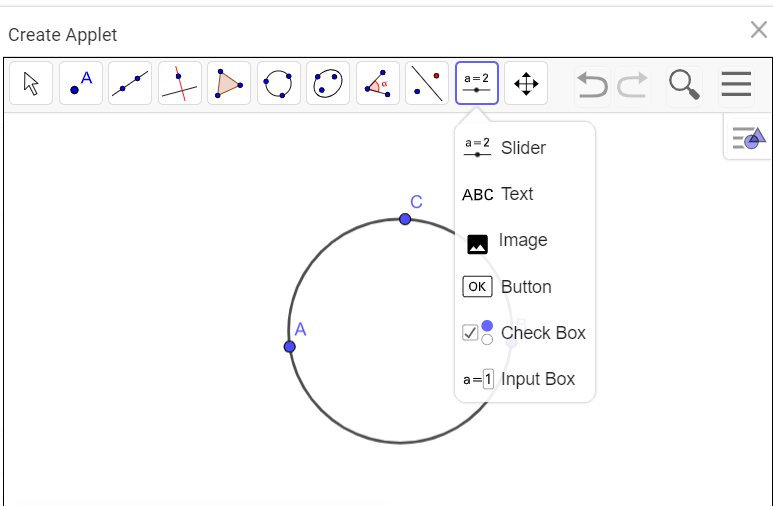Undo the last action
The width and height of the screenshot is (773, 506).
[592, 85]
